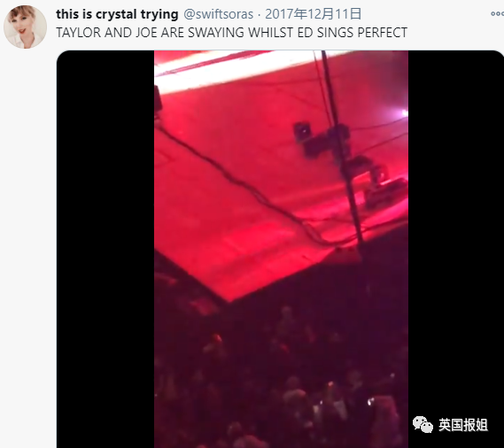The height and width of the screenshot is (448, 504).
Task: Click the black cable across the red stage
Action: (x=244, y=185)
